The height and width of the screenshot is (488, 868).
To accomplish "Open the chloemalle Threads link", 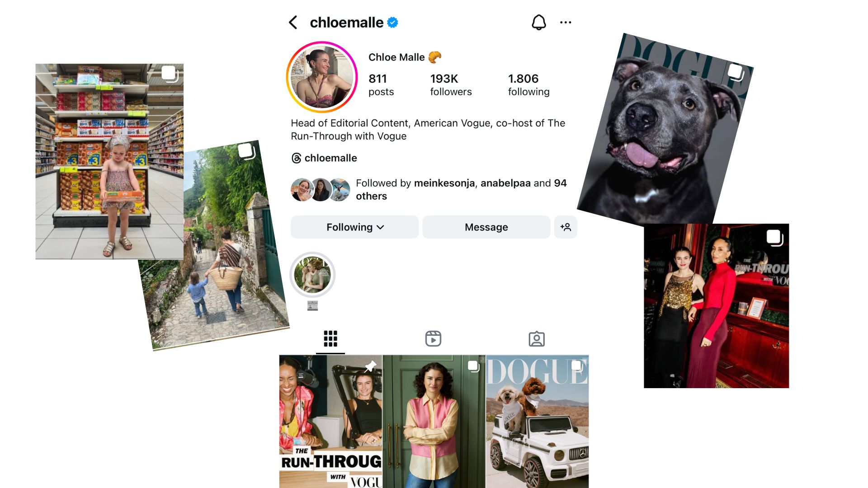I will [x=330, y=158].
